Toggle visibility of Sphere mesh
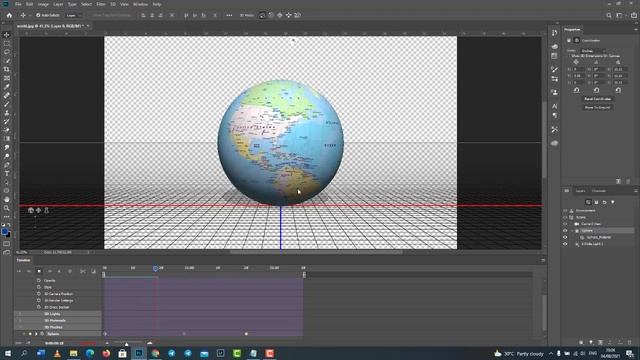The width and height of the screenshot is (640, 360). (x=565, y=231)
